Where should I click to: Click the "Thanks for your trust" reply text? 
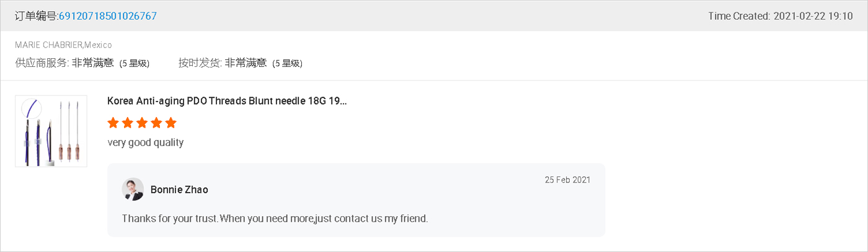275,219
